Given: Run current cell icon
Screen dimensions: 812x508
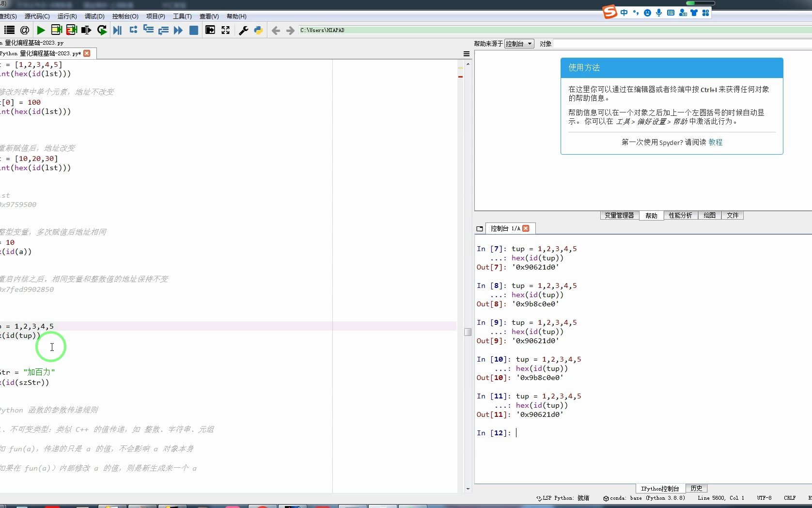Looking at the screenshot, I should (x=56, y=30).
